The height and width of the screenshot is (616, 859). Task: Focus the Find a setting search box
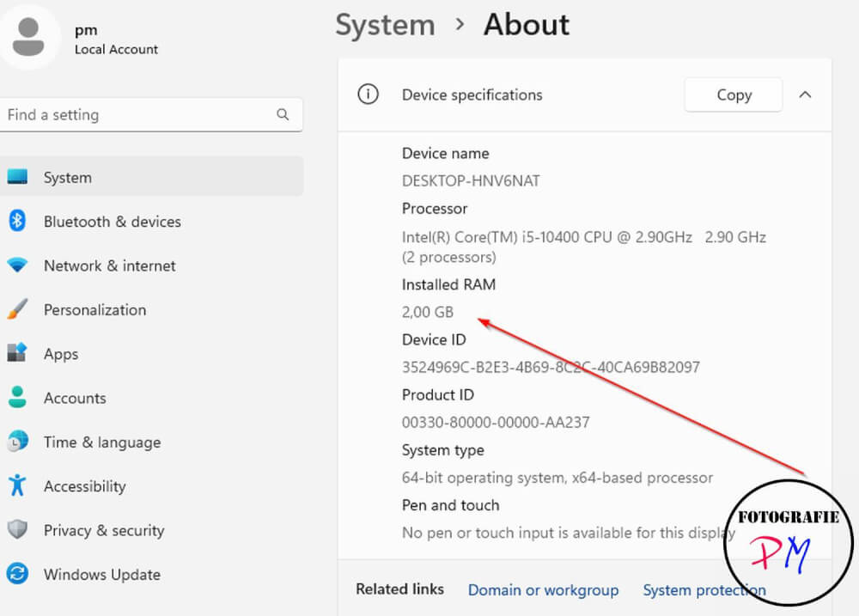coord(151,114)
